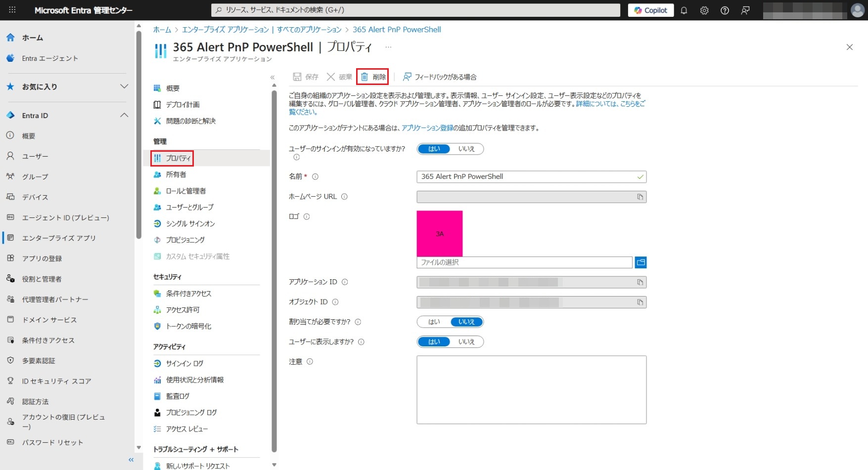Open 条件付きアクセス under セキュリティ
The image size is (868, 470).
tap(188, 294)
